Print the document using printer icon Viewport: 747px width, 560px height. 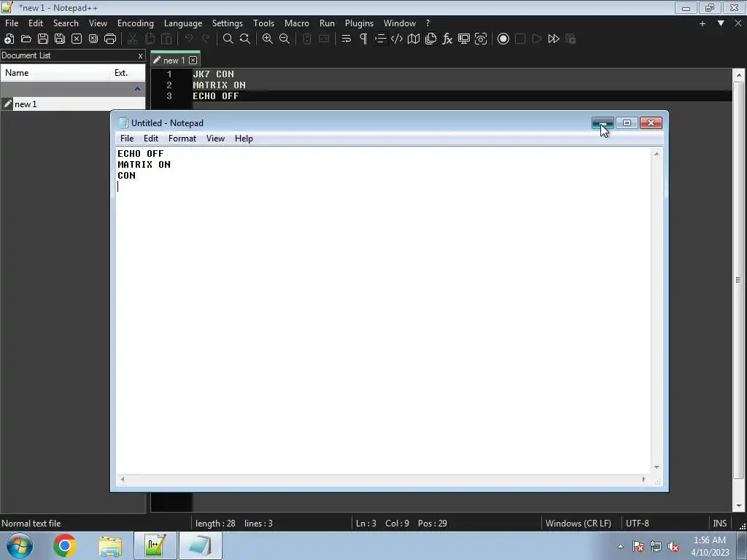tap(110, 39)
